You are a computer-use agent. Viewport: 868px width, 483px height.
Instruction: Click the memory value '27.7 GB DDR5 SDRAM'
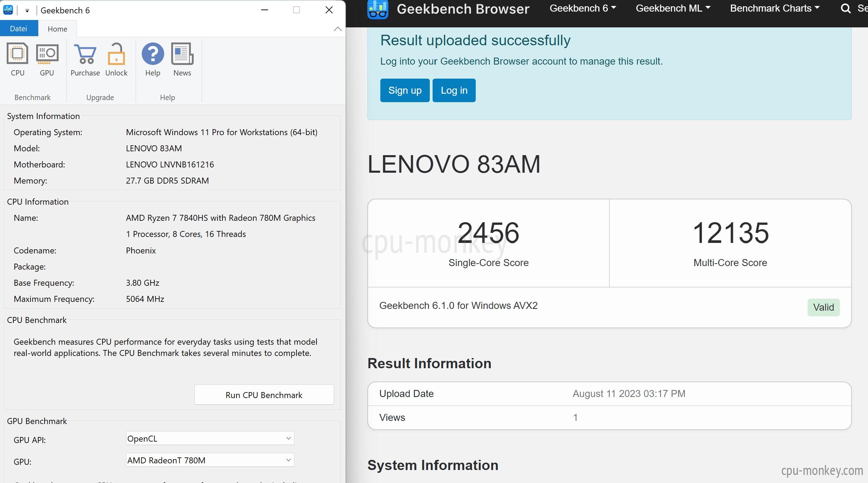[x=167, y=180]
